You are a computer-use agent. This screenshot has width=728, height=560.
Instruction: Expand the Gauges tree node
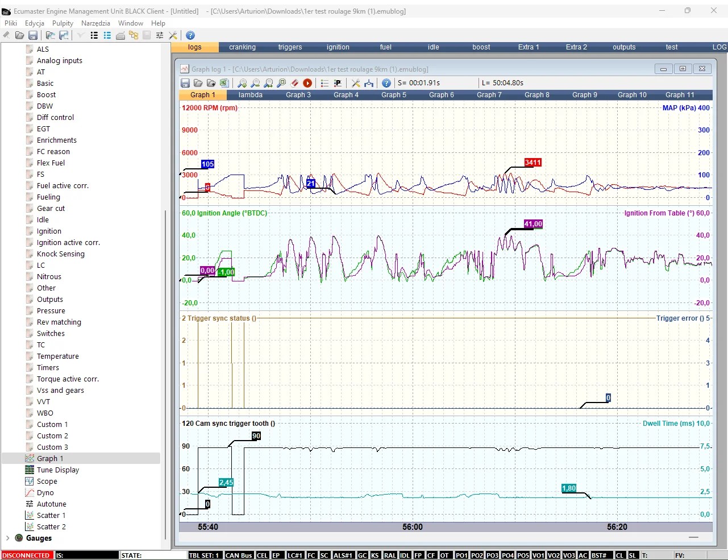coord(7,538)
